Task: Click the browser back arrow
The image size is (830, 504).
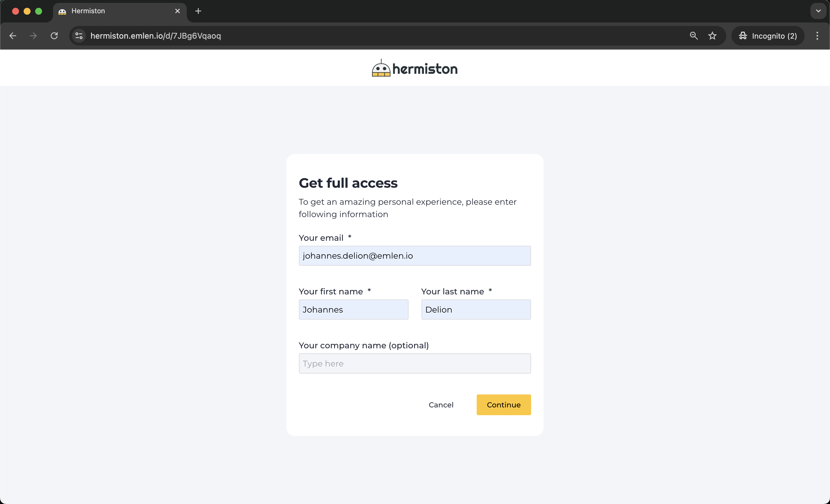Action: click(x=13, y=36)
